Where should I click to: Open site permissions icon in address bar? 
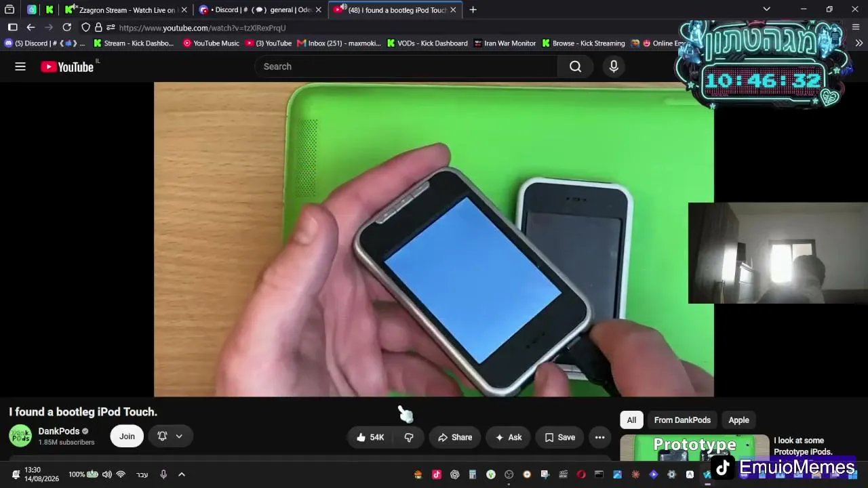click(x=111, y=28)
